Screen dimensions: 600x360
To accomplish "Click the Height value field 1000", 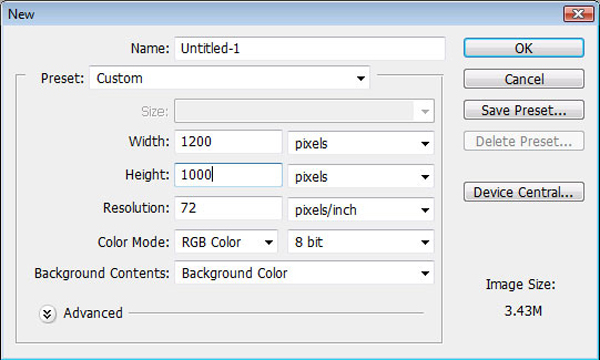I will click(228, 175).
